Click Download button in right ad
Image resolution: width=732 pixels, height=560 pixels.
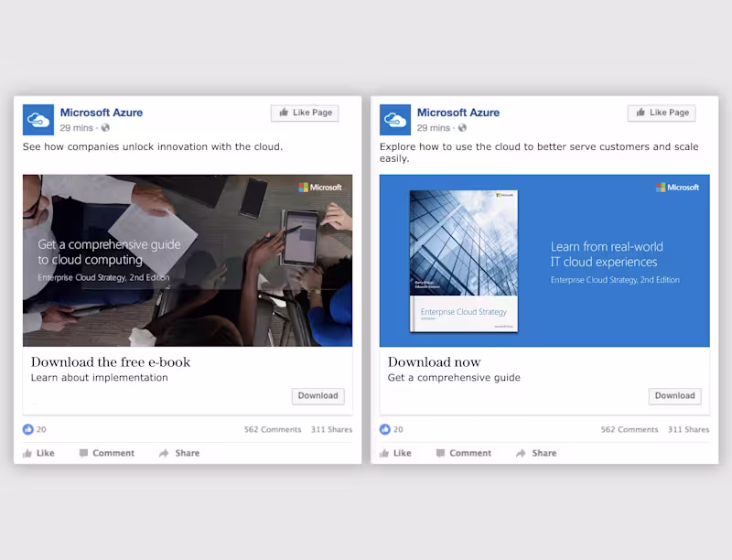(674, 395)
